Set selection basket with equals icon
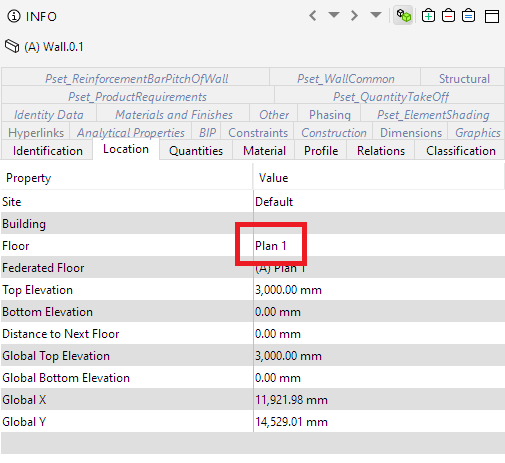505x463 pixels. pyautogui.click(x=468, y=16)
